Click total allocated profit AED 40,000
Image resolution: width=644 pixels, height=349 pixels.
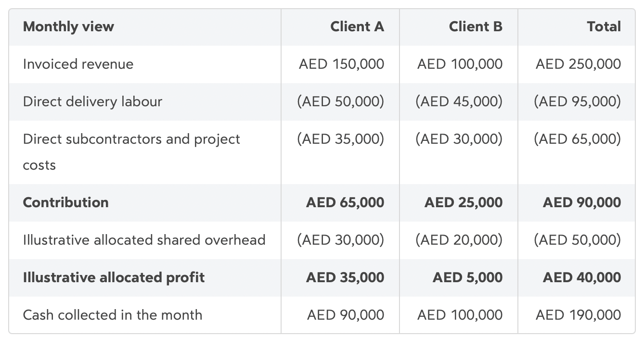tap(582, 277)
